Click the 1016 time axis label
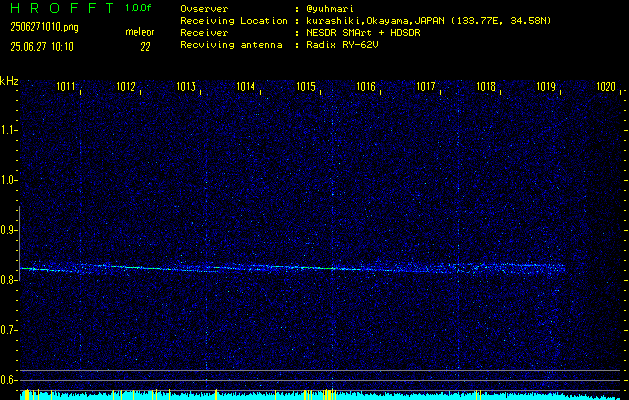Screen dimensions: 629x400 [x=366, y=86]
